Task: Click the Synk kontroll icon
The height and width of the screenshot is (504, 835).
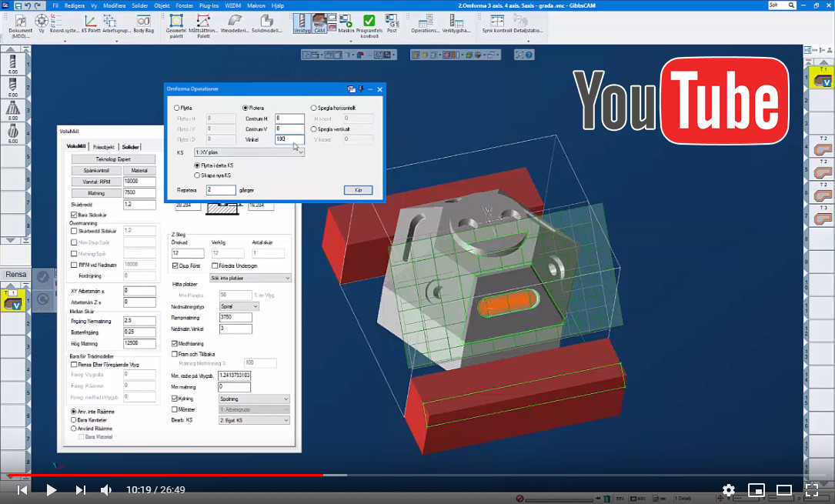Action: pyautogui.click(x=497, y=22)
